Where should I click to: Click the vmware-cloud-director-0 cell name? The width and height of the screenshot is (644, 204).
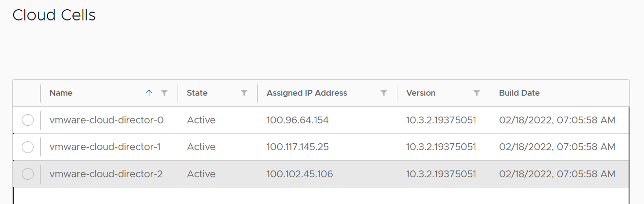pyautogui.click(x=106, y=120)
